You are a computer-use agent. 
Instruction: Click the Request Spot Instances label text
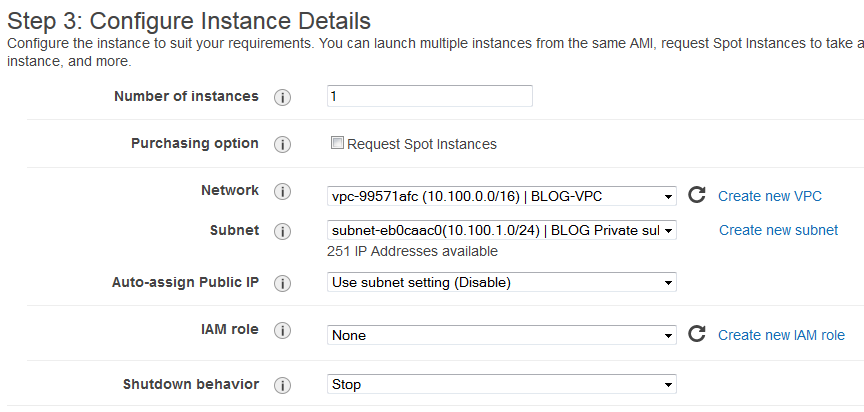tap(422, 144)
